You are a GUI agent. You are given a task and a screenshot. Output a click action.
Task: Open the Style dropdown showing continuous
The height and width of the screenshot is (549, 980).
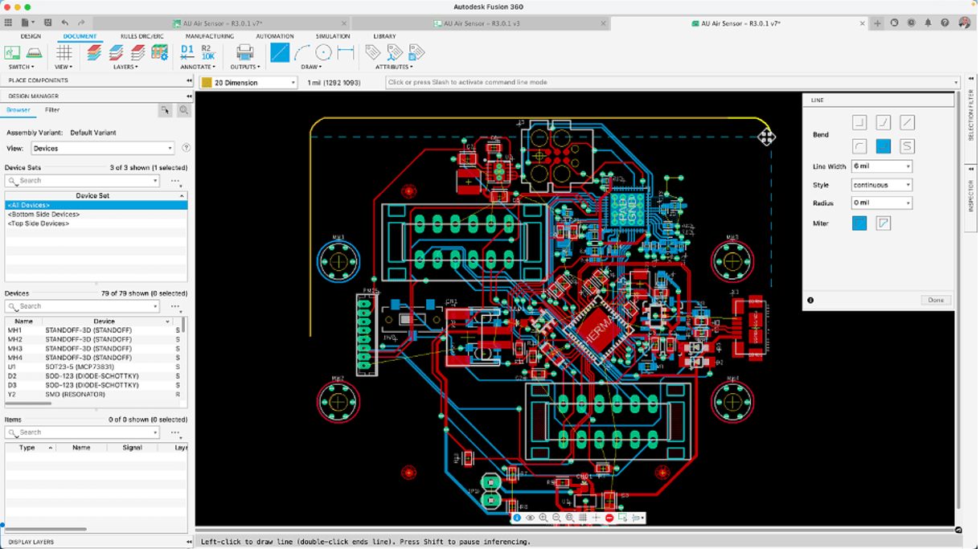(x=882, y=185)
